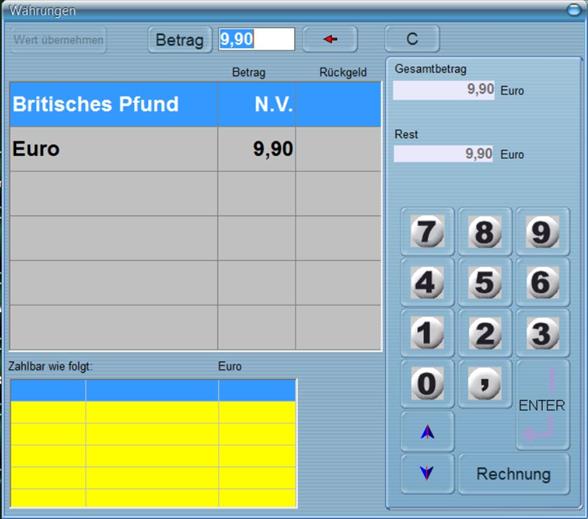This screenshot has width=588, height=519.
Task: Tap the number 7 keypad button
Action: tap(427, 232)
